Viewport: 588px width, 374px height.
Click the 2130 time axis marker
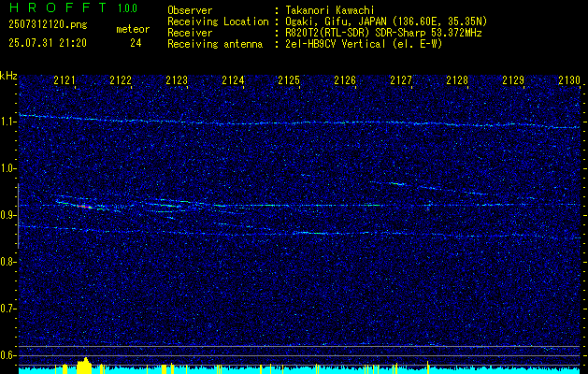click(569, 79)
